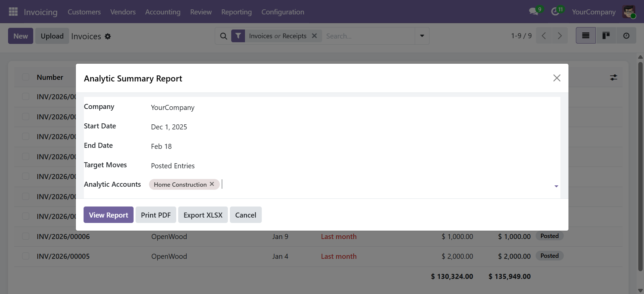Remove the Invoices or Receipts filter

(x=314, y=36)
